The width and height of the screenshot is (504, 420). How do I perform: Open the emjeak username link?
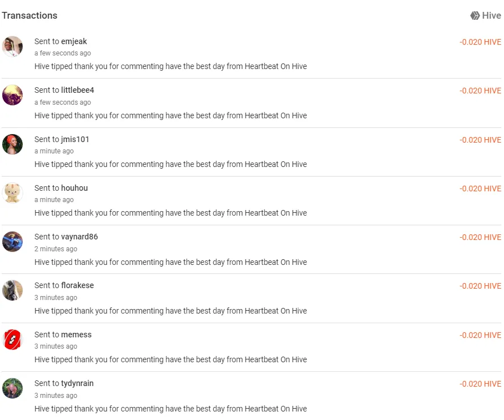coord(74,41)
